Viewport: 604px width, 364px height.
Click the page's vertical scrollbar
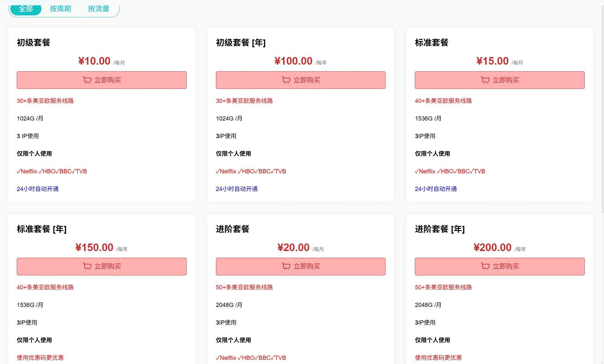click(602, 109)
